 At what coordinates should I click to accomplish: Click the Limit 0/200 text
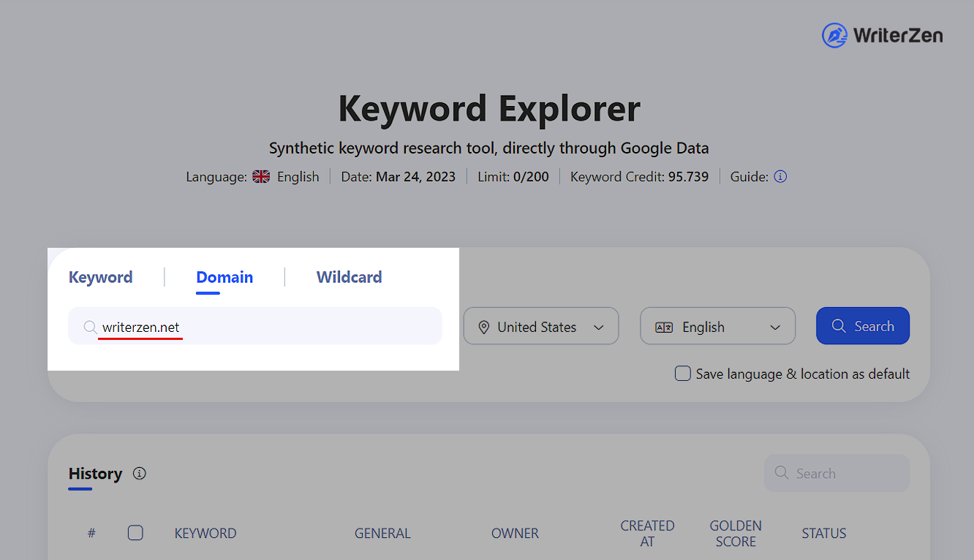[x=513, y=177]
